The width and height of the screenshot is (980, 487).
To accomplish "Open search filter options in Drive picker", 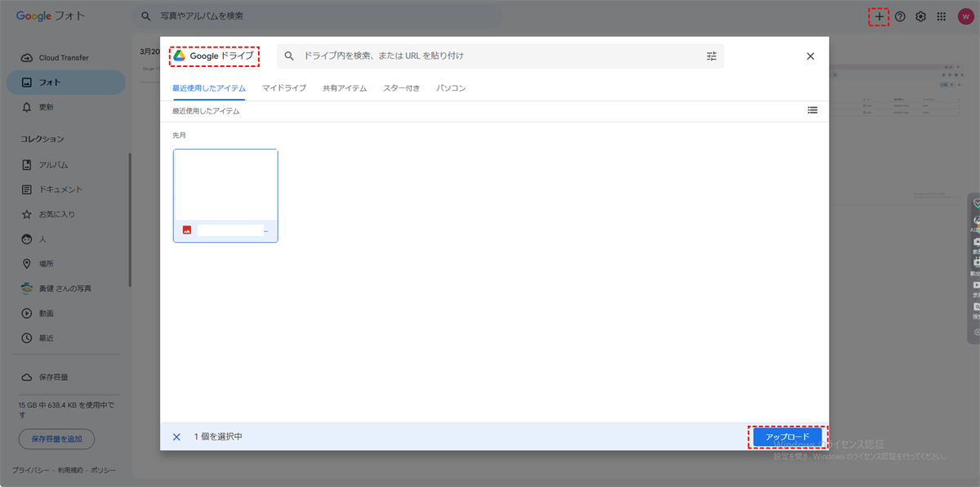I will tap(711, 56).
